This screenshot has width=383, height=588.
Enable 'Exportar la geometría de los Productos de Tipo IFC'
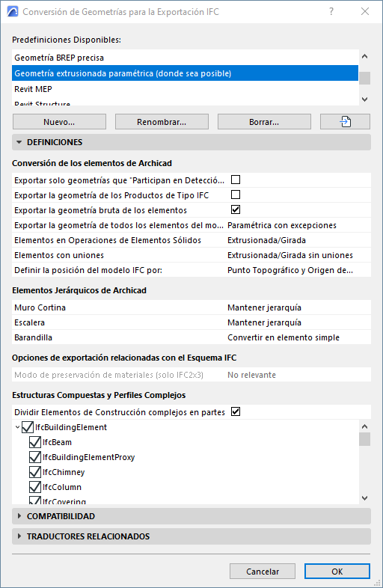point(236,195)
